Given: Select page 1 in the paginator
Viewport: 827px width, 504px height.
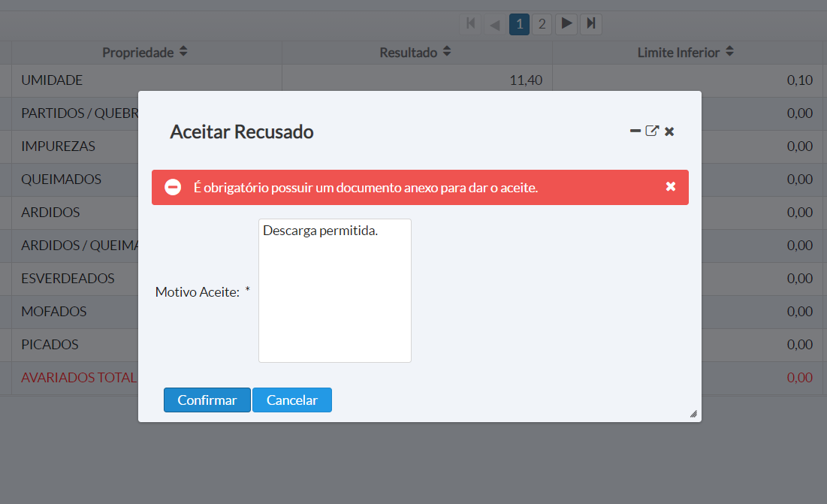Looking at the screenshot, I should coord(518,24).
